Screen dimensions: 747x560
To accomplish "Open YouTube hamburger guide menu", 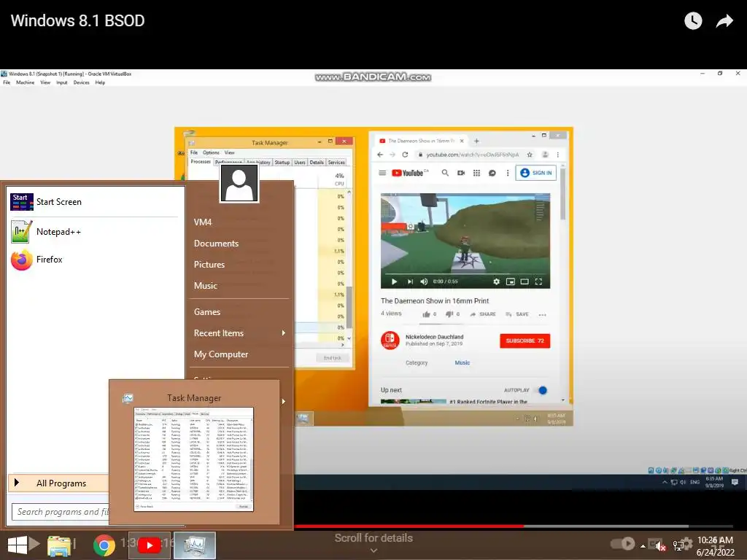I will (x=382, y=173).
